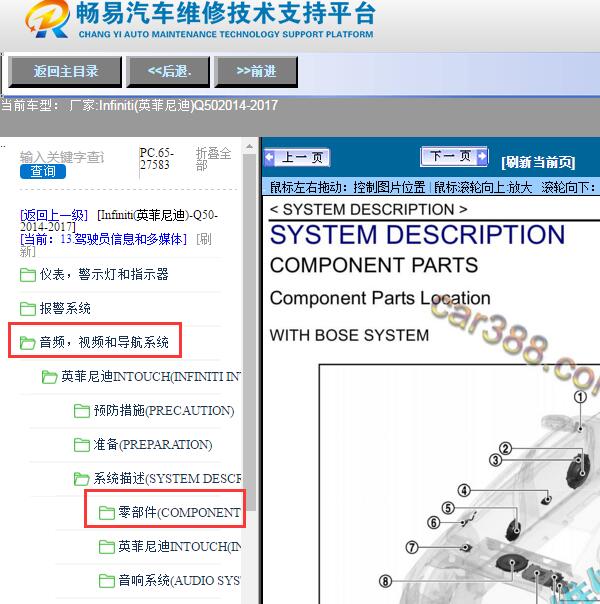
Task: Click the right arrow icon on 下一页
Action: (482, 156)
